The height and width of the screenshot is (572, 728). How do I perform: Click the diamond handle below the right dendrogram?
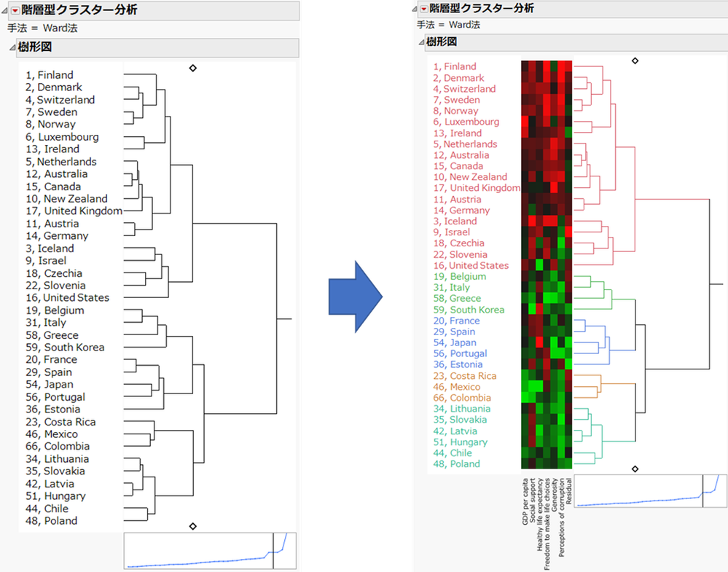point(634,470)
